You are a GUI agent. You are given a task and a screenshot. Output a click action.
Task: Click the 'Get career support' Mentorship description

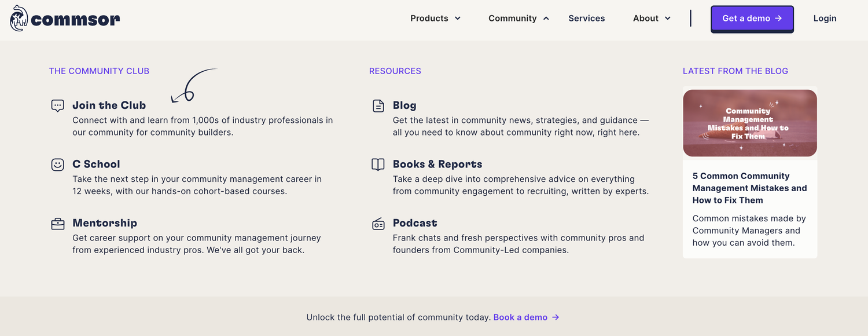pos(196,244)
